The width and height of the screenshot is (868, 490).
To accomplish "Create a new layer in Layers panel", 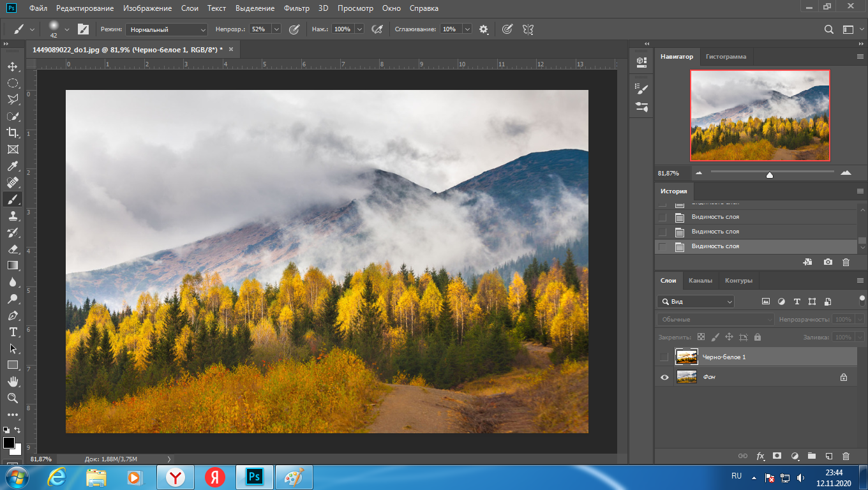I will point(829,456).
